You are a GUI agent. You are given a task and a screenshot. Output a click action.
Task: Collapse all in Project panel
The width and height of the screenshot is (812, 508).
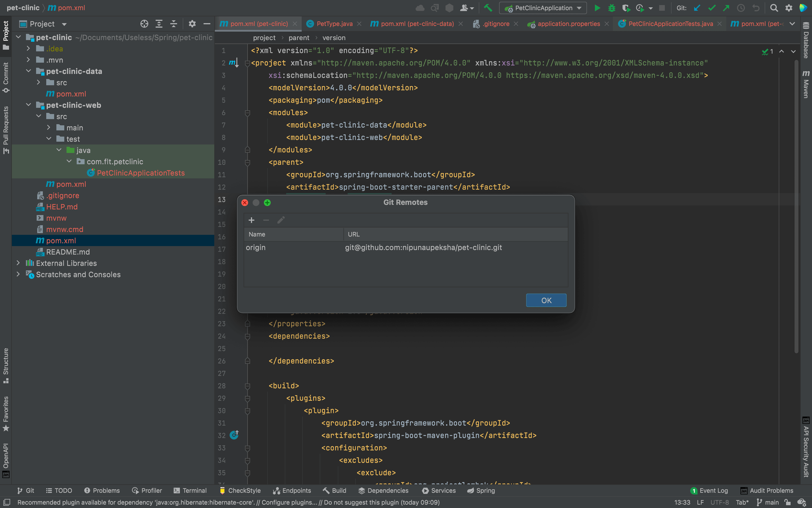tap(173, 24)
